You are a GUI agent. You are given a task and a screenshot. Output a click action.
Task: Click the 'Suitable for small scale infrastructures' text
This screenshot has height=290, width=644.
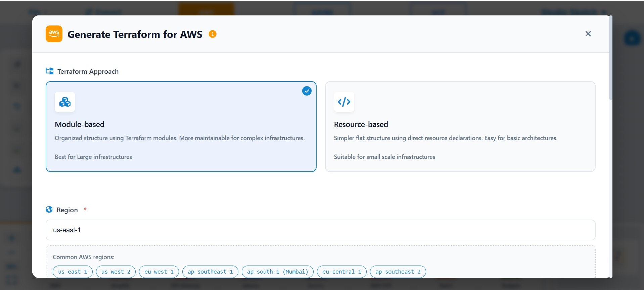click(384, 157)
